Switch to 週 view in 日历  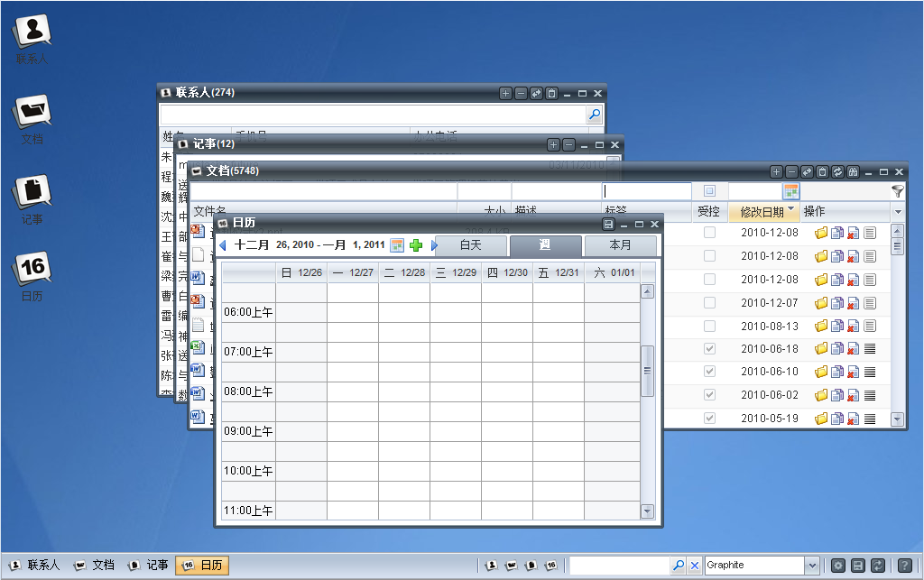pyautogui.click(x=546, y=245)
